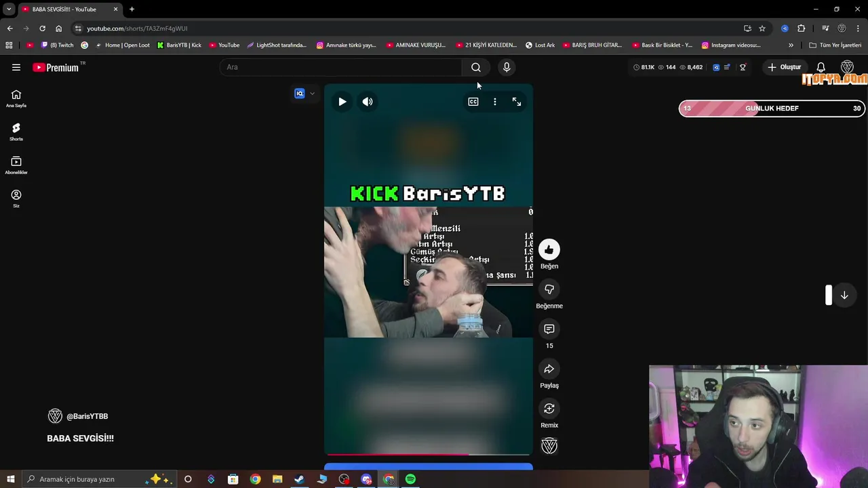Open @BarisYTB channel link
The width and height of the screenshot is (868, 488).
[x=87, y=416]
